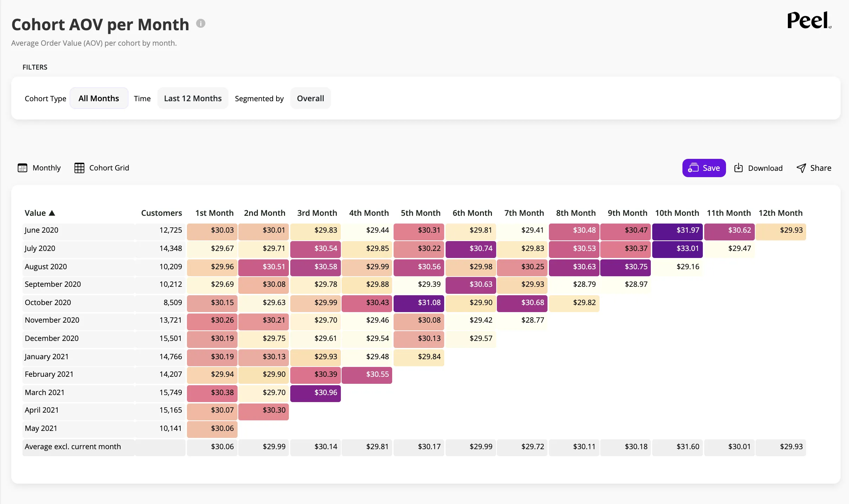Click the $31.08 October 2020 cell
849x504 pixels.
(x=419, y=303)
